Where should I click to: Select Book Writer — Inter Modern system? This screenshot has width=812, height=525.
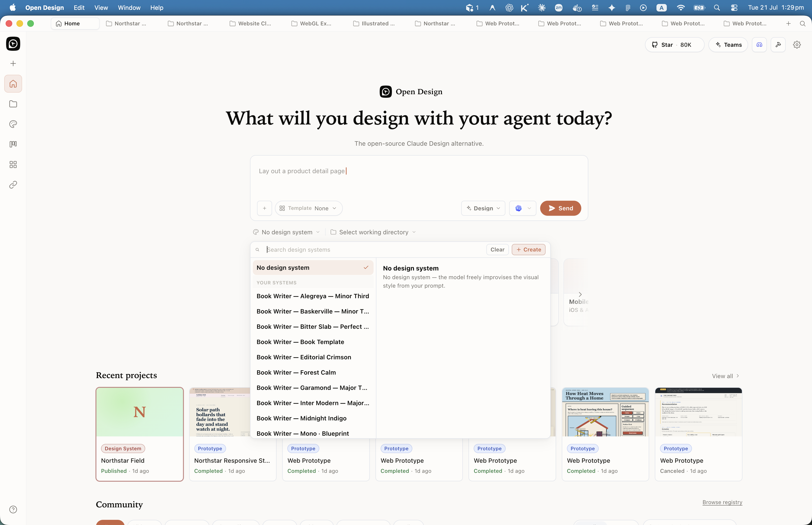(x=313, y=403)
